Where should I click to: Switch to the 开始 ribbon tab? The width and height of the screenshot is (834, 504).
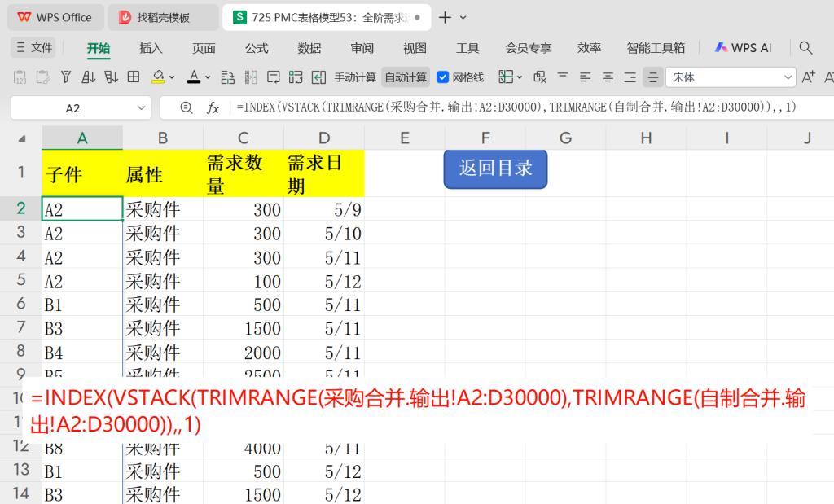99,48
